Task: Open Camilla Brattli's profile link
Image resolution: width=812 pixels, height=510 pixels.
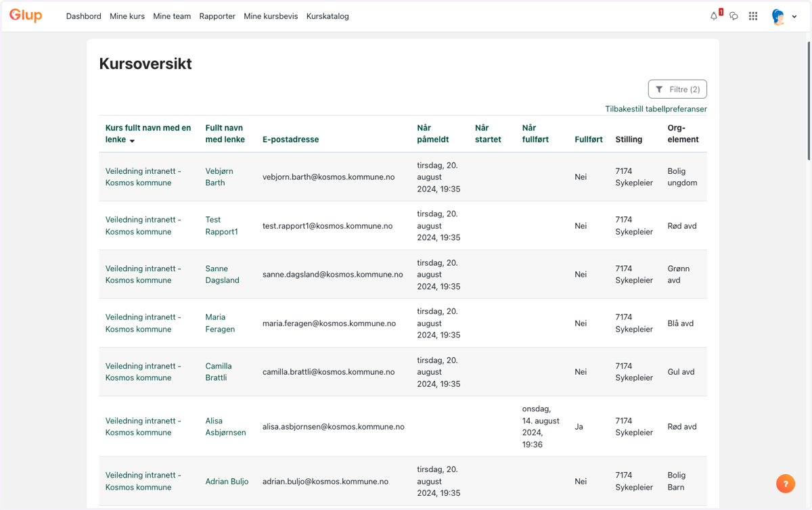Action: 219,371
